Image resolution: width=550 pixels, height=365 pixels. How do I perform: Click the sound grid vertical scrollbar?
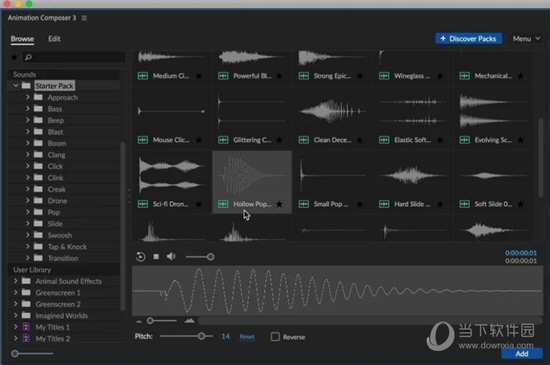(x=541, y=158)
